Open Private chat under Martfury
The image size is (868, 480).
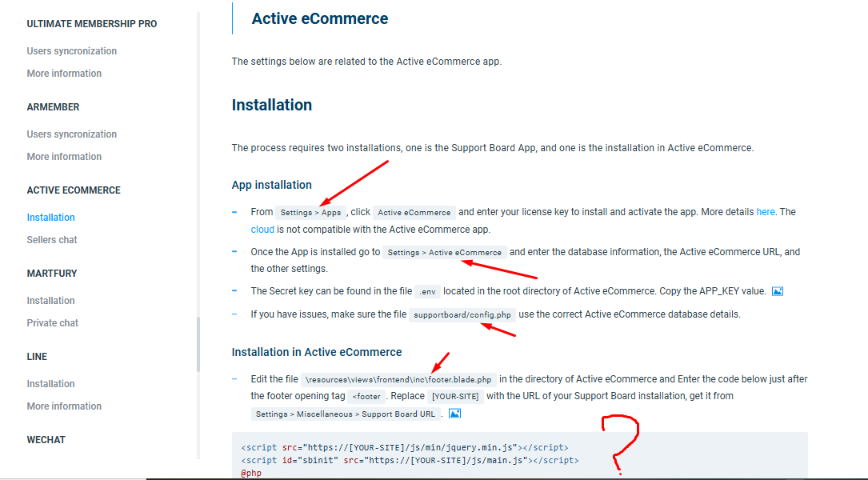[53, 322]
